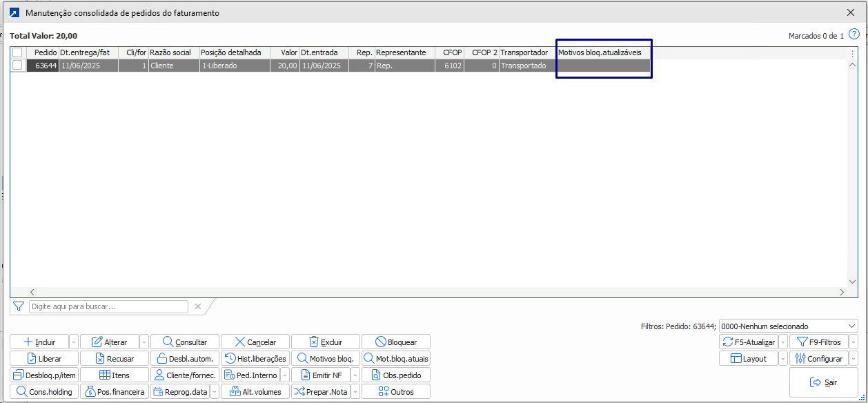The width and height of the screenshot is (868, 403).
Task: Click the Posição detalhada column header
Action: [x=235, y=52]
